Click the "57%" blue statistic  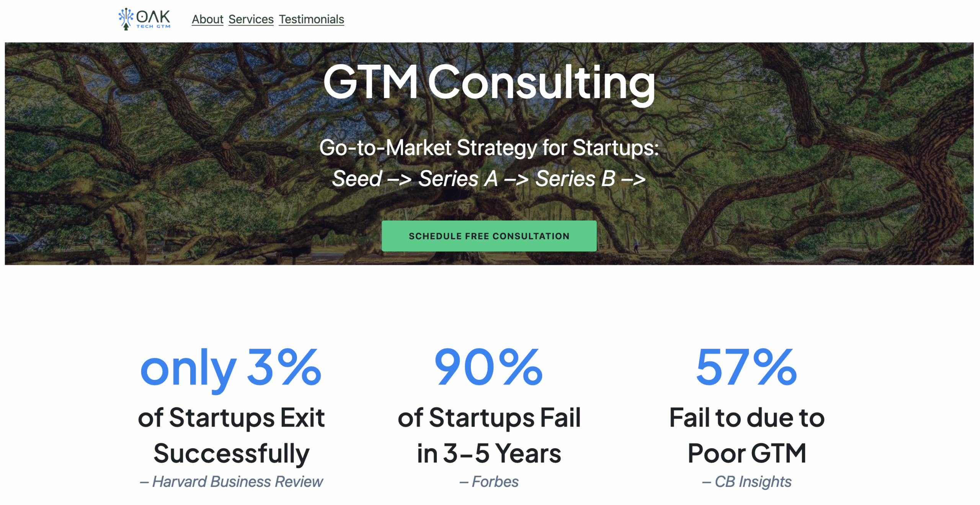[x=746, y=368]
